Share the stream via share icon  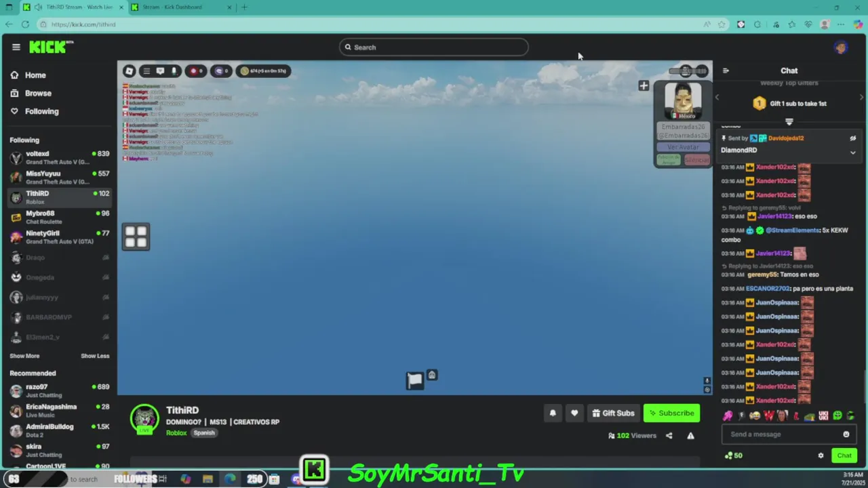[669, 436]
